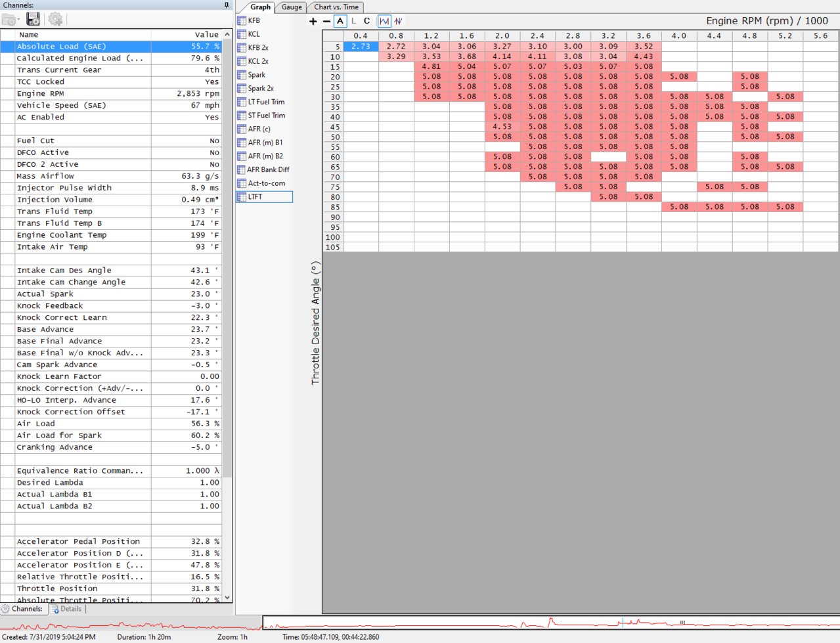This screenshot has height=643, width=840.
Task: Click the 4.43 table cell
Action: [644, 56]
